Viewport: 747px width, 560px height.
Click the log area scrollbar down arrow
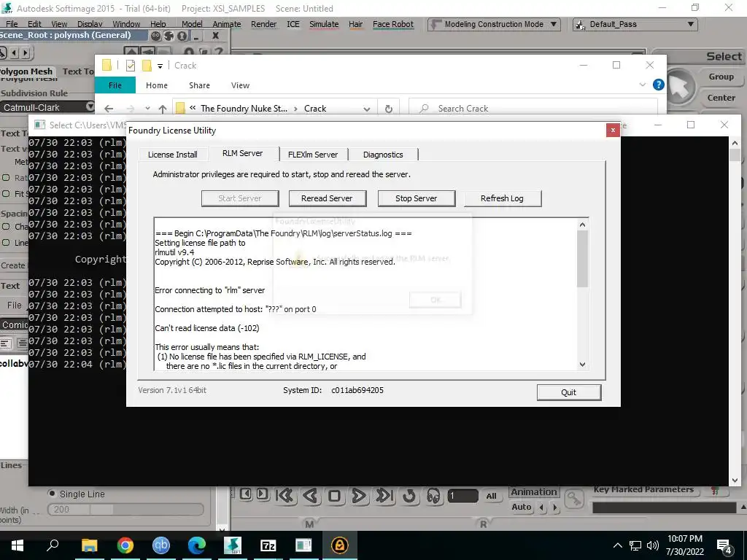[x=582, y=365]
